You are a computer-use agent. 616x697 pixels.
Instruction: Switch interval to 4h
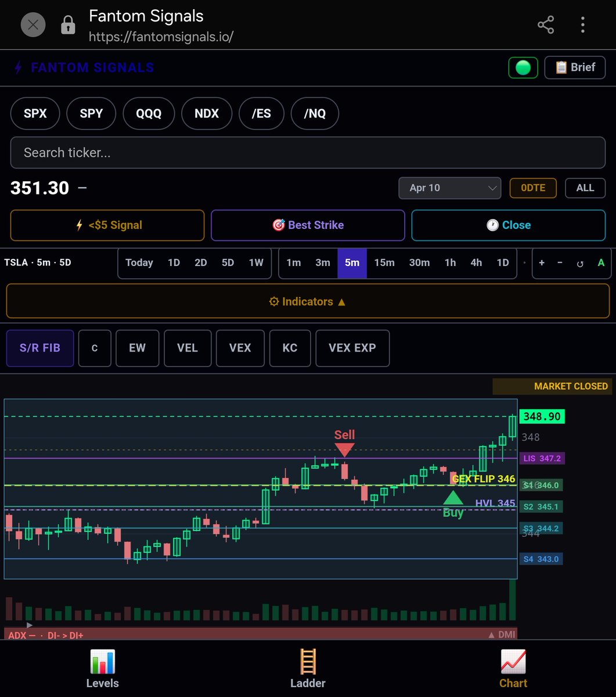pos(476,263)
